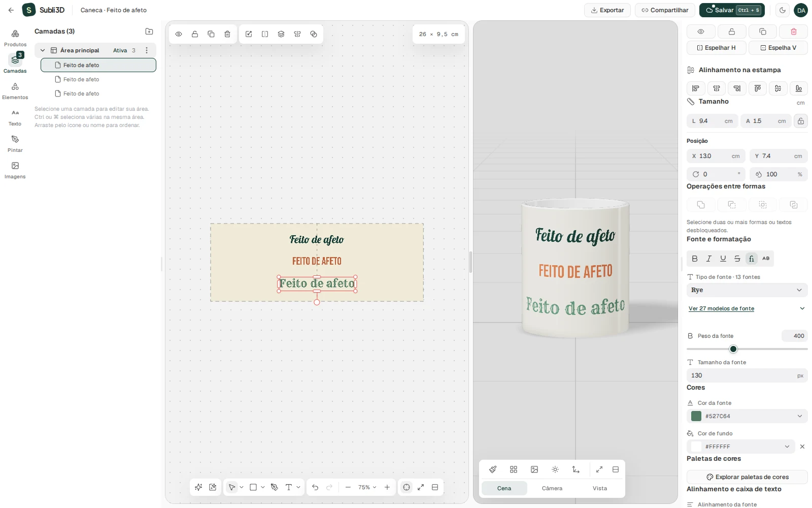Open the Elementos sidebar panel
This screenshot has height=508, width=812.
[15, 91]
